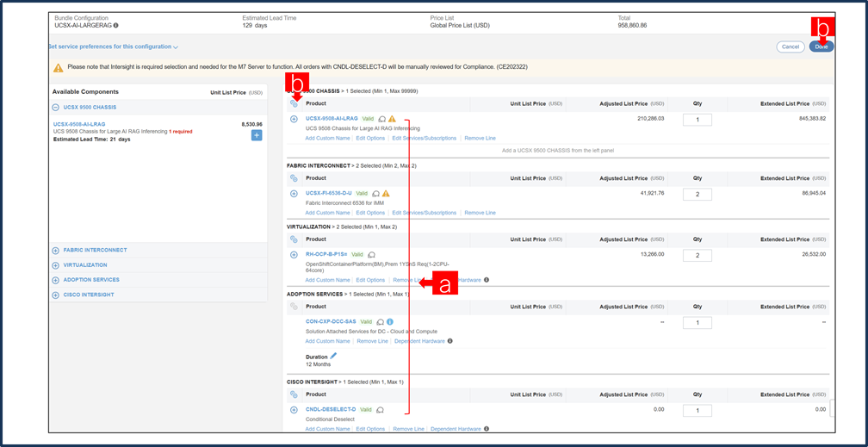
Task: Click warning triangle on UCSX-9508-AI-LRAG line
Action: click(392, 119)
